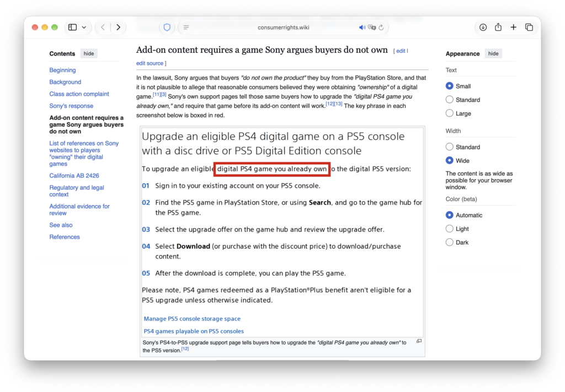This screenshot has height=392, width=565.
Task: Open the privacy shield report
Action: point(167,28)
